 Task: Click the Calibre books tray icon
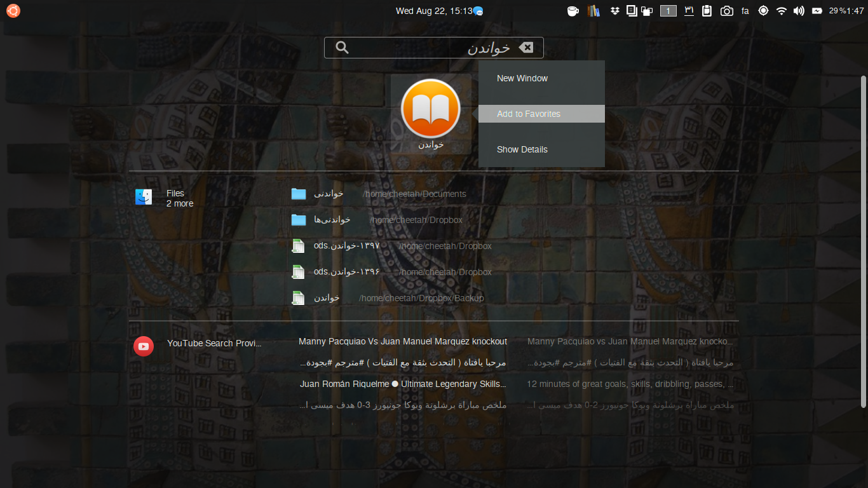593,11
